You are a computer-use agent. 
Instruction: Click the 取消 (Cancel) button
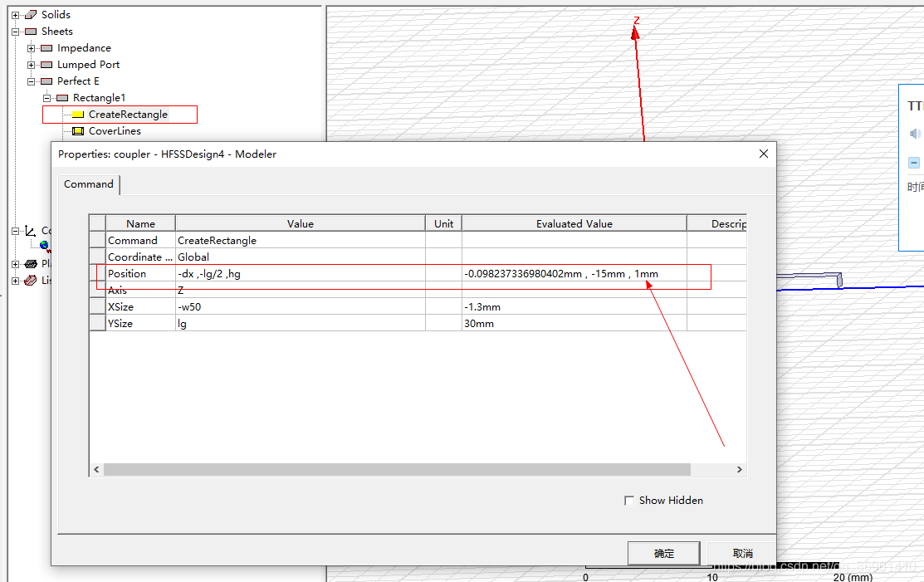[742, 554]
